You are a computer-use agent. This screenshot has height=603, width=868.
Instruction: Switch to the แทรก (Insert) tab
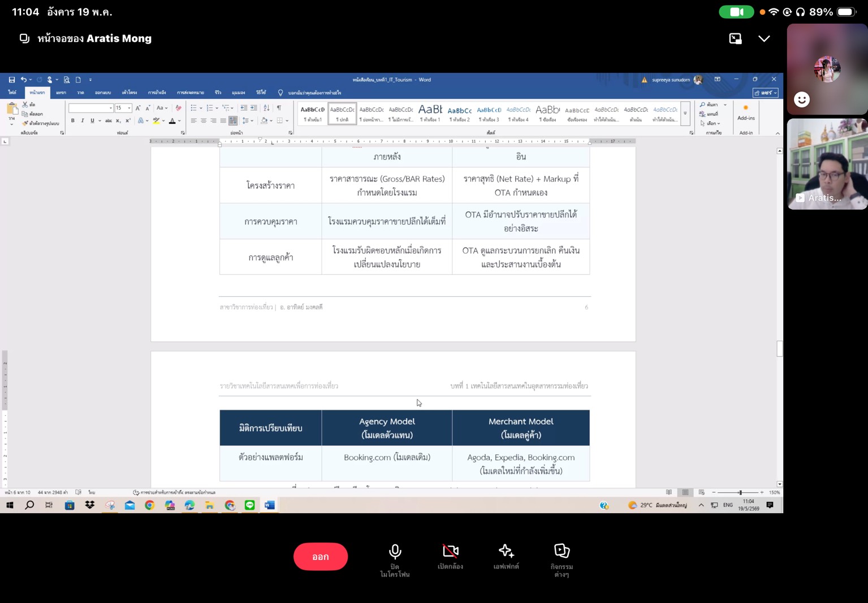click(61, 93)
